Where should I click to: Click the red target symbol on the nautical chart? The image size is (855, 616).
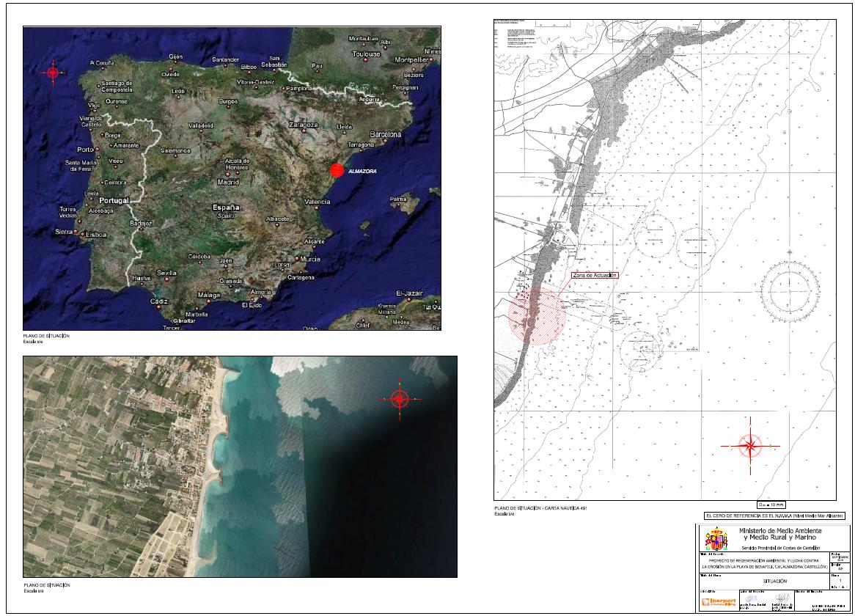tap(751, 446)
